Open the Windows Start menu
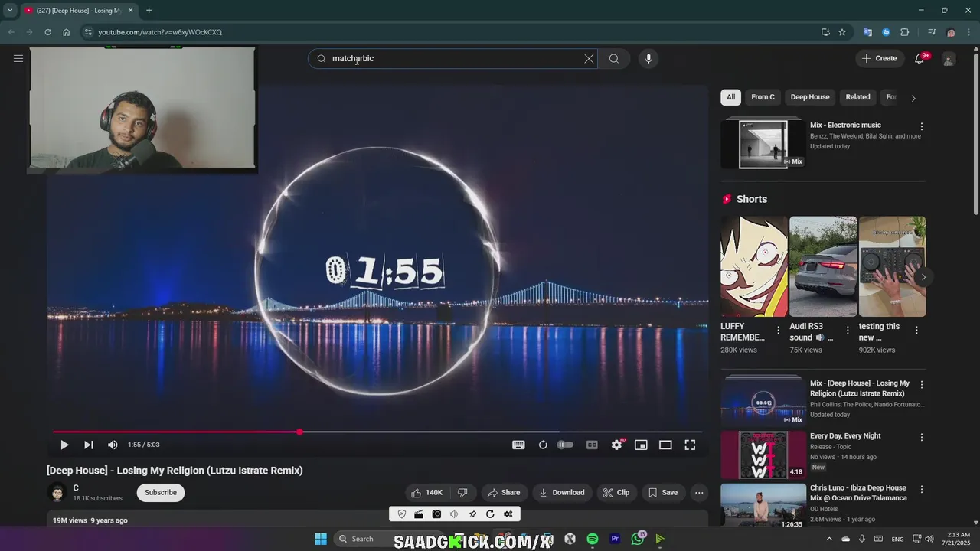980x551 pixels. 321,539
